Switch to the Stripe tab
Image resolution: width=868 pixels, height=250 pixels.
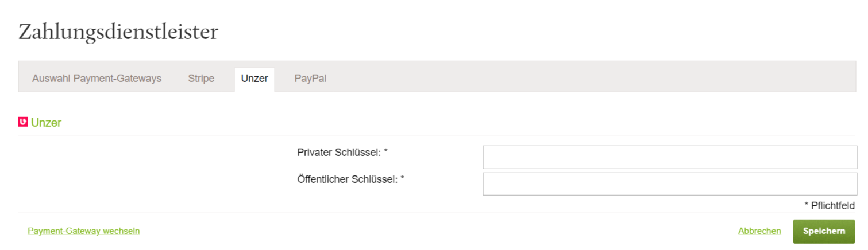201,79
